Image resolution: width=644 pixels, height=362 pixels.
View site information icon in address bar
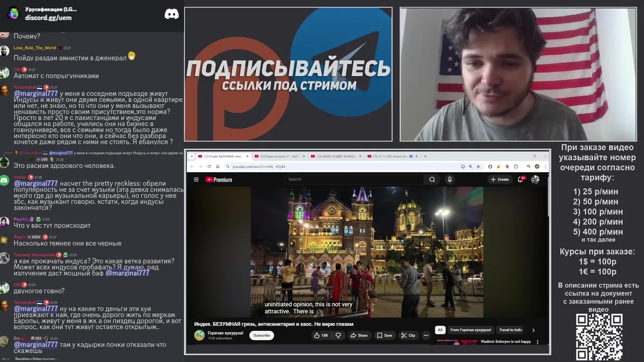[x=227, y=166]
